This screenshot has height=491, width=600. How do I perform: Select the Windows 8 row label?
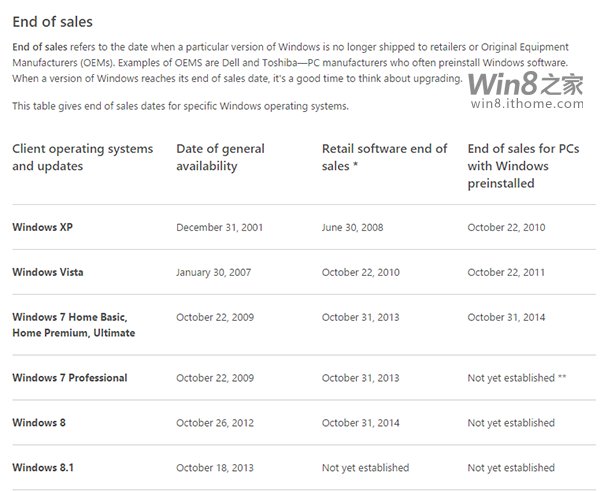(x=39, y=422)
